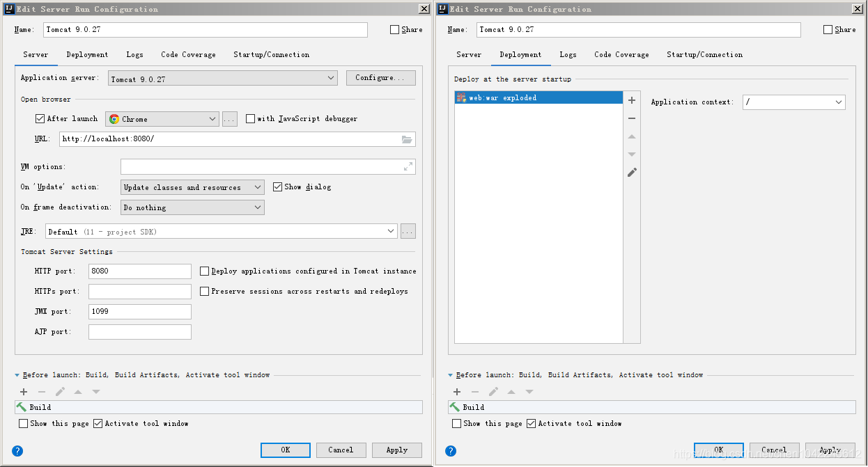Move deployment artifact up
Screen dimensions: 868x467
632,136
